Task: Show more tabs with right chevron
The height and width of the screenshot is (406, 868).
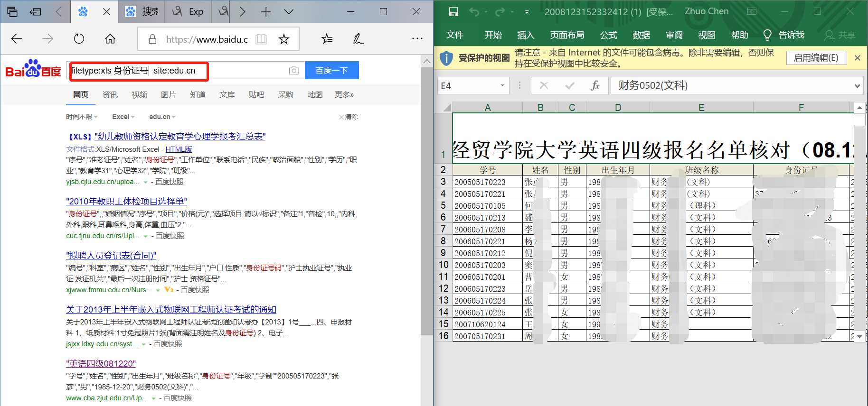Action: 243,12
